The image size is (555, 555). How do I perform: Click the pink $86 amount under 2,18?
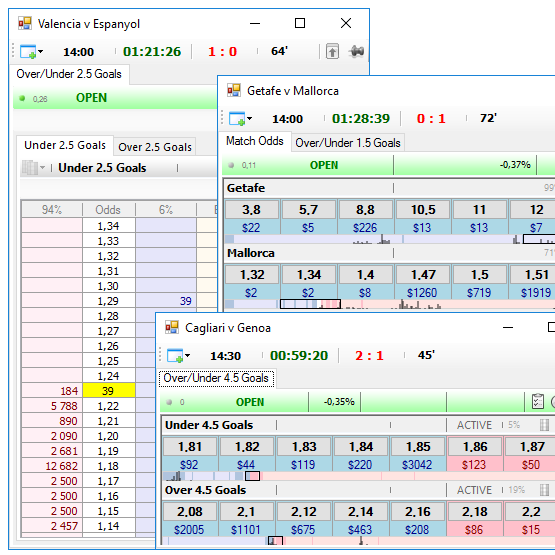click(475, 530)
